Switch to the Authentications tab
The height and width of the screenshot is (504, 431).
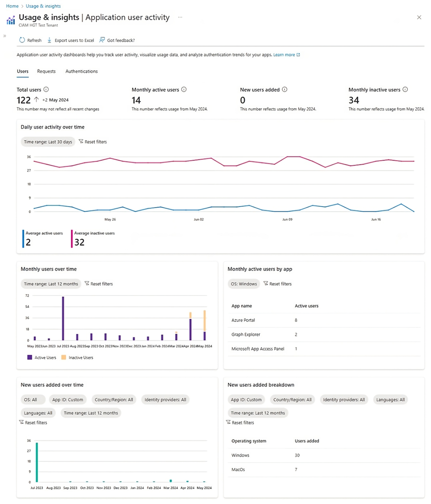tap(82, 71)
